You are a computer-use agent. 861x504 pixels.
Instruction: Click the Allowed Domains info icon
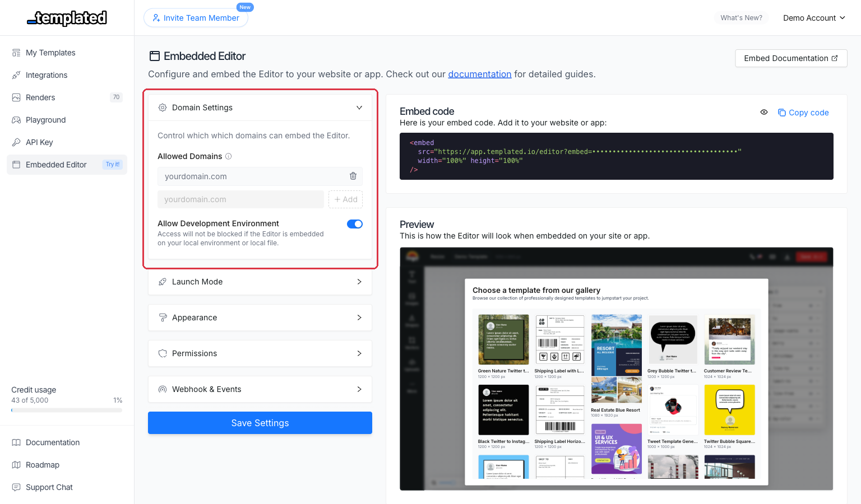click(229, 156)
